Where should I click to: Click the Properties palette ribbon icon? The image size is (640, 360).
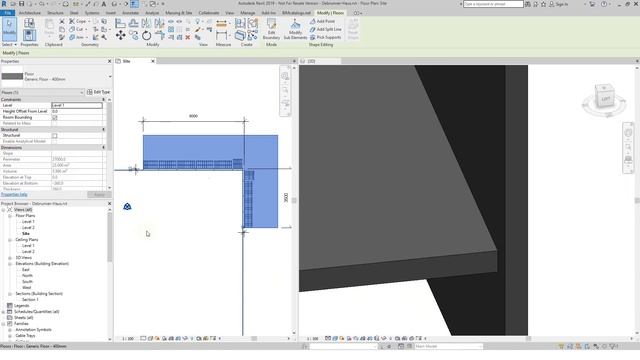[29, 36]
